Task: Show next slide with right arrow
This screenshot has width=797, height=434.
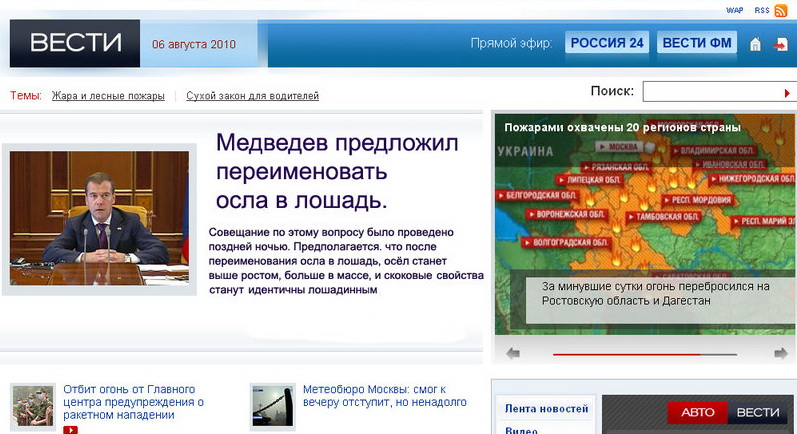Action: 780,353
